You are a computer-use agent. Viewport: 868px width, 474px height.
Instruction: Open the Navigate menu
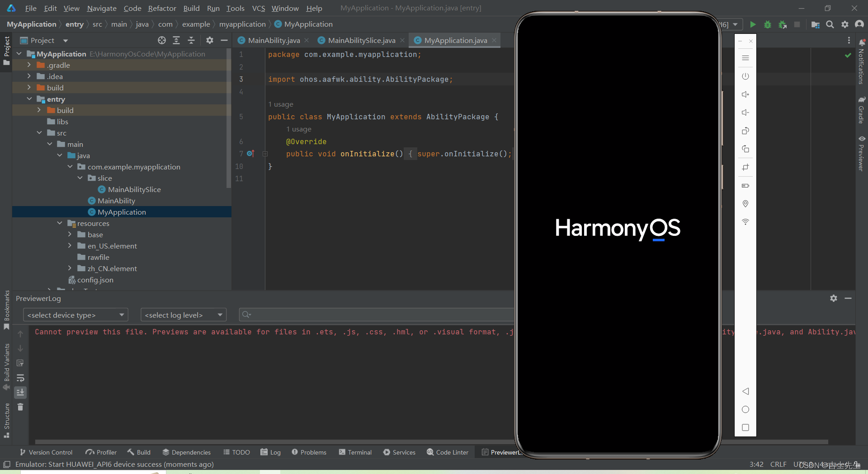click(x=102, y=8)
